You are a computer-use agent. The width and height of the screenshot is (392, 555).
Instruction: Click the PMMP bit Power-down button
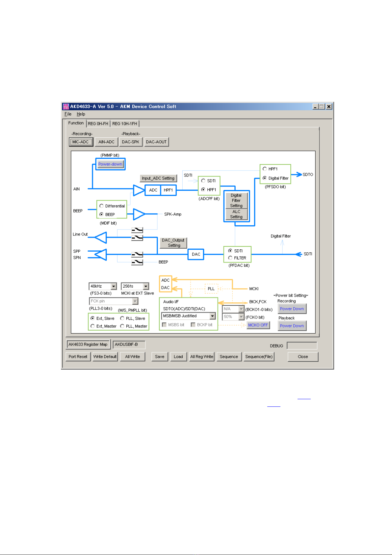coord(110,164)
